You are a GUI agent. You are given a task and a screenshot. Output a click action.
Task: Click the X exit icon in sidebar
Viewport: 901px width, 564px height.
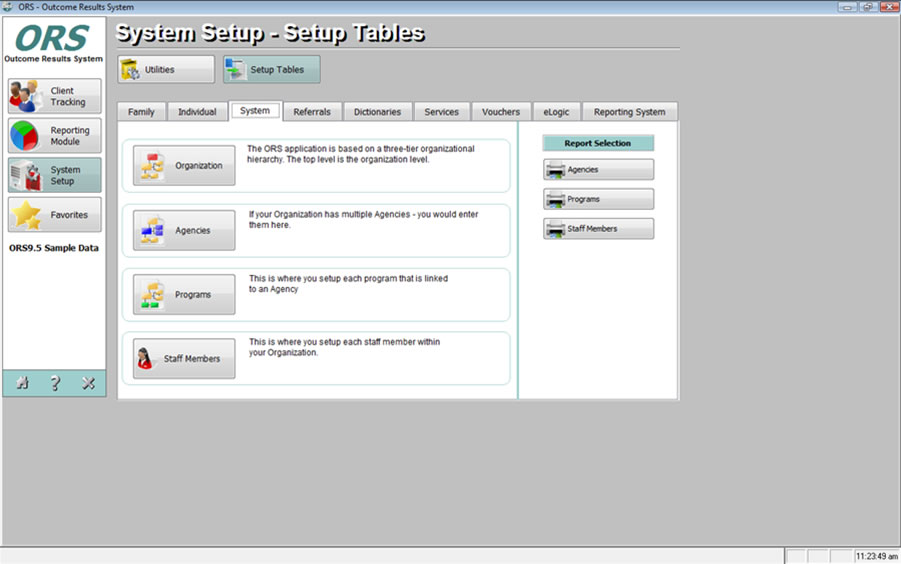(88, 383)
